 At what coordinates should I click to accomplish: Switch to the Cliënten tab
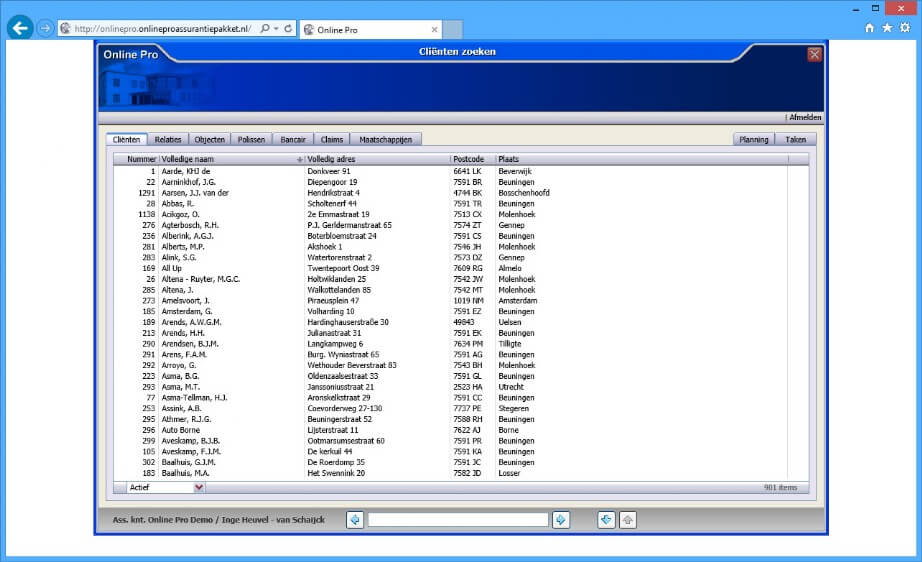(126, 139)
